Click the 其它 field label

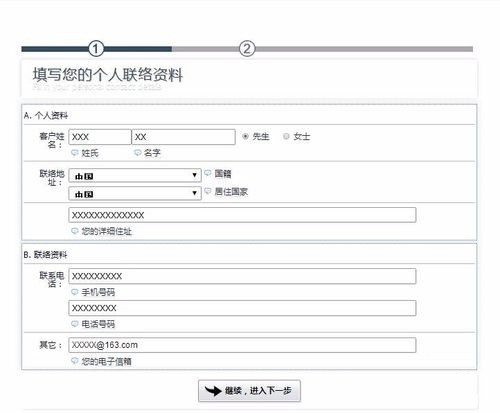pyautogui.click(x=51, y=345)
